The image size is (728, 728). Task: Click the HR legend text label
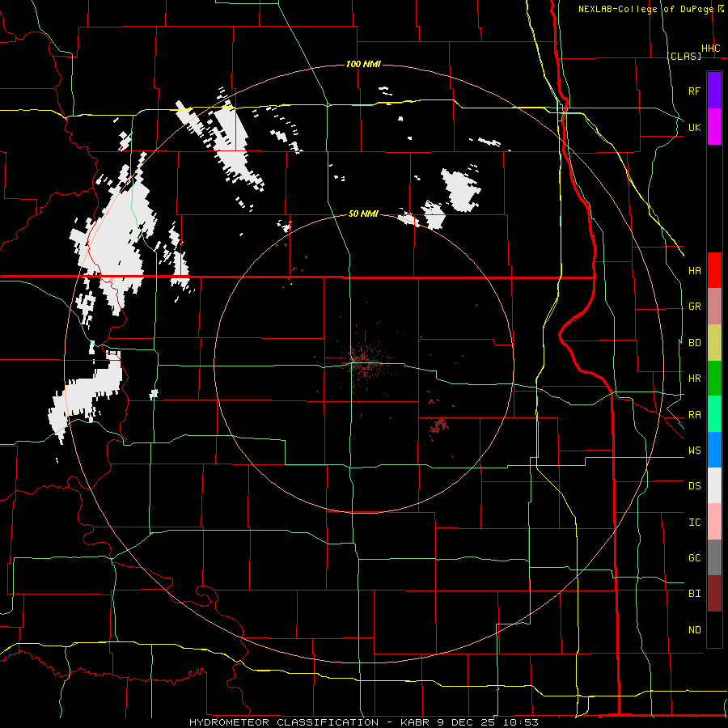pyautogui.click(x=694, y=379)
